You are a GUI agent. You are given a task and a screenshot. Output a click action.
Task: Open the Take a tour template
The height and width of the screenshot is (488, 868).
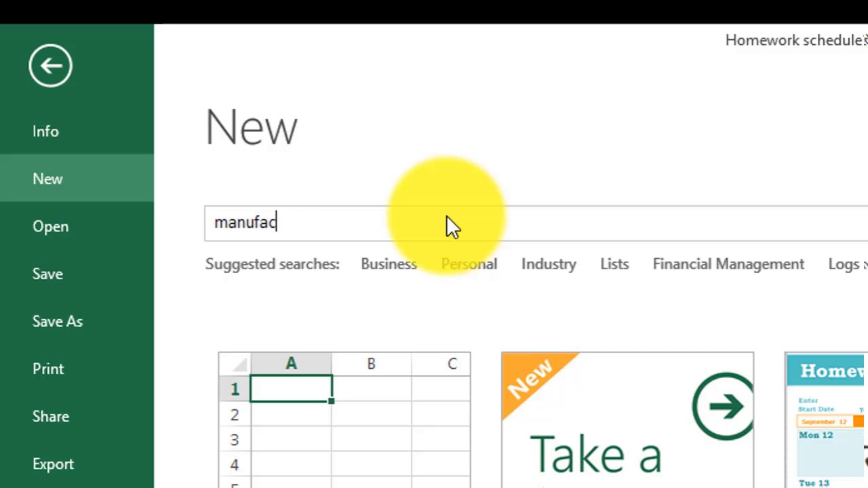coord(627,420)
